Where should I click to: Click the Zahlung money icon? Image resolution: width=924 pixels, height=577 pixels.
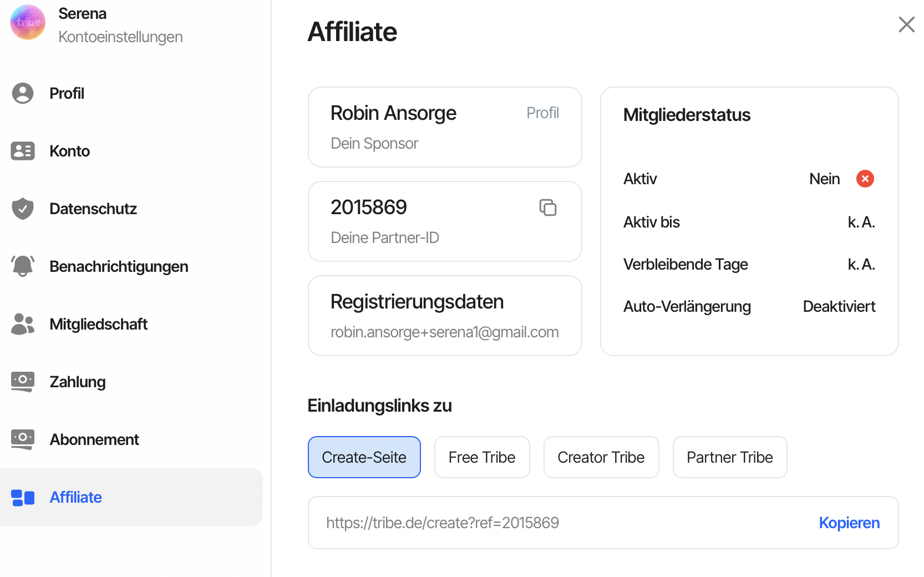click(23, 382)
